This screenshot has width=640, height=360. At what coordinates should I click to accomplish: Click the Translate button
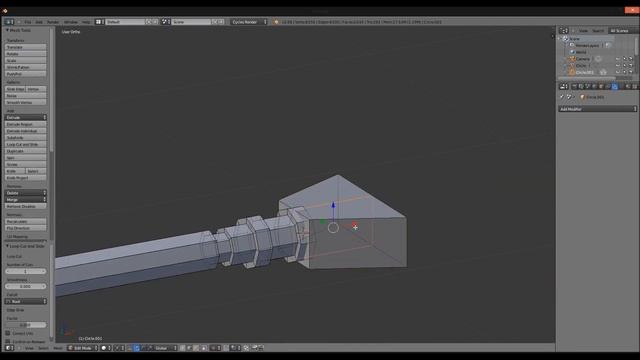26,47
